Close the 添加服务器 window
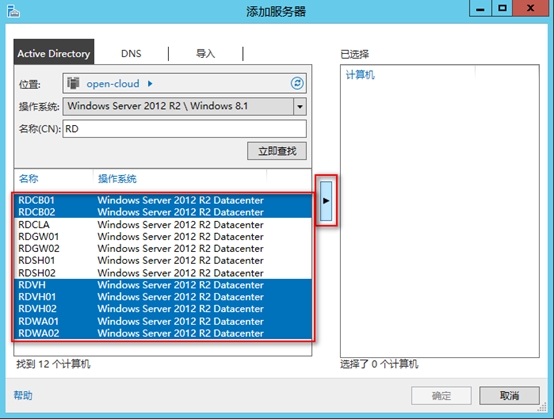554x419 pixels. [x=530, y=8]
